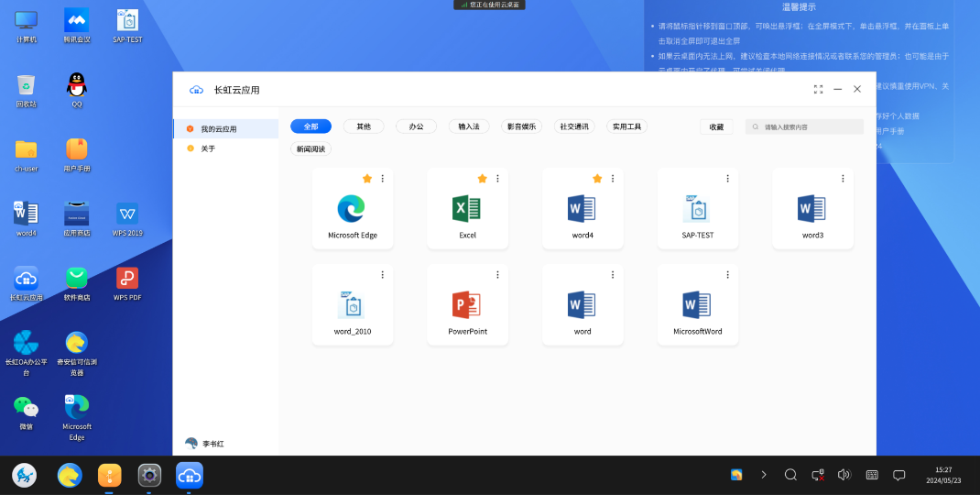Open the 长虹OA办公平台 desktop icon

click(27, 354)
